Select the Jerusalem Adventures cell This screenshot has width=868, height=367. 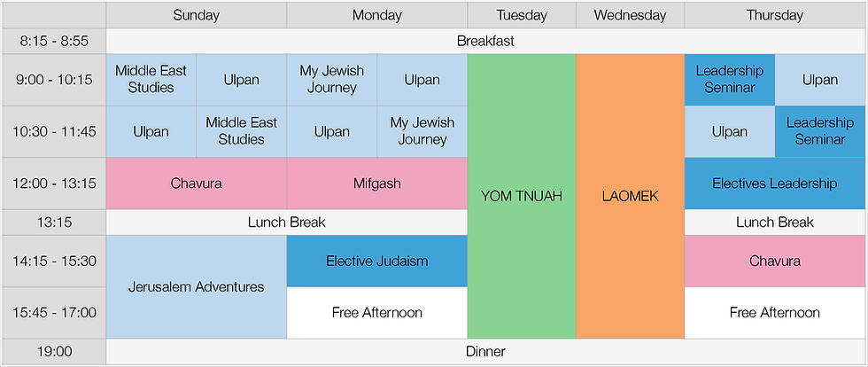tap(196, 286)
